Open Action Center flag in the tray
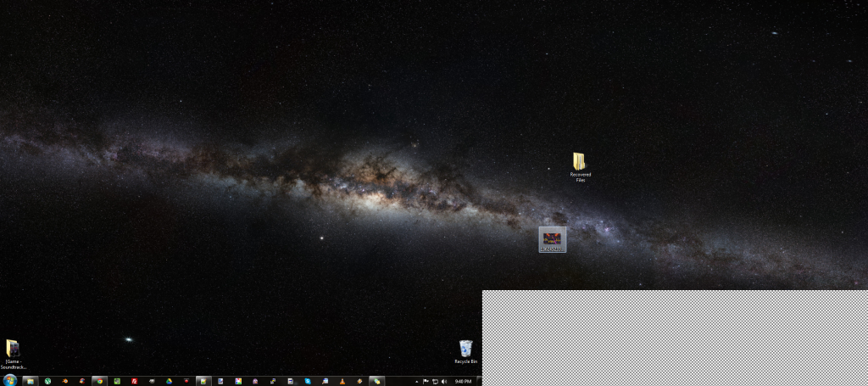The width and height of the screenshot is (868, 386). pyautogui.click(x=426, y=381)
